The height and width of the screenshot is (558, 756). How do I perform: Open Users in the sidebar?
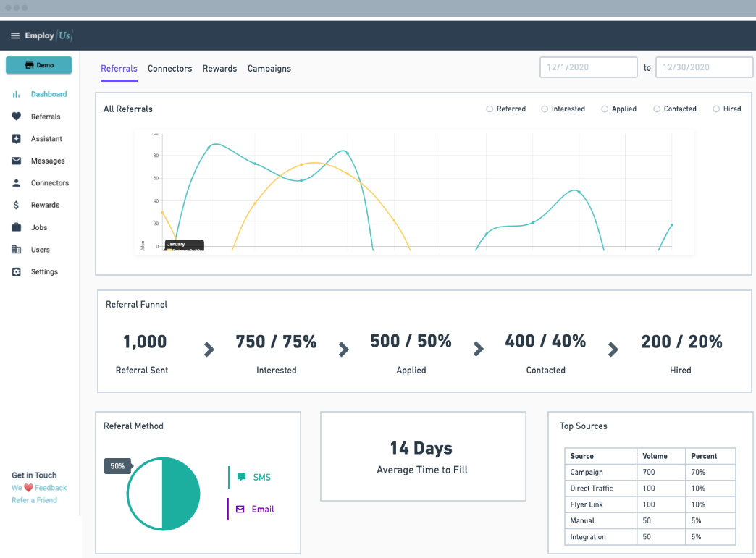[x=41, y=250]
